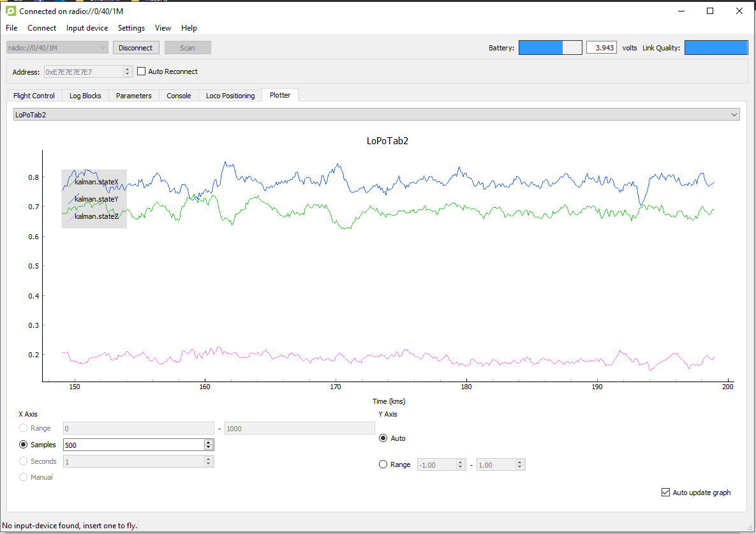
Task: Expand the LoPoTab2 log config dropdown
Action: (x=376, y=115)
